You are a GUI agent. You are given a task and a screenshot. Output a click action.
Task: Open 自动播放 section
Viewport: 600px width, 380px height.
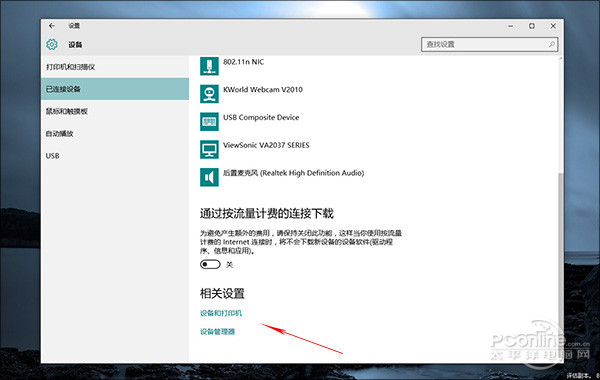click(115, 134)
